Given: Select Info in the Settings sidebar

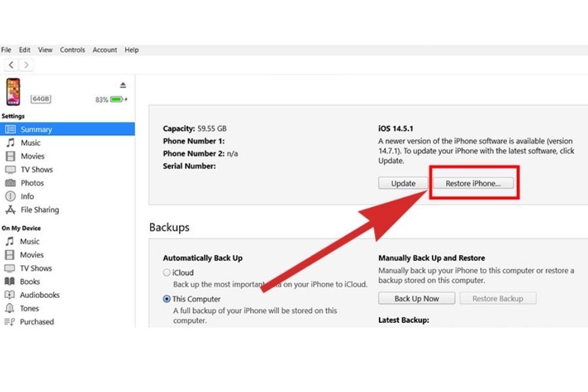Looking at the screenshot, I should click(x=27, y=196).
